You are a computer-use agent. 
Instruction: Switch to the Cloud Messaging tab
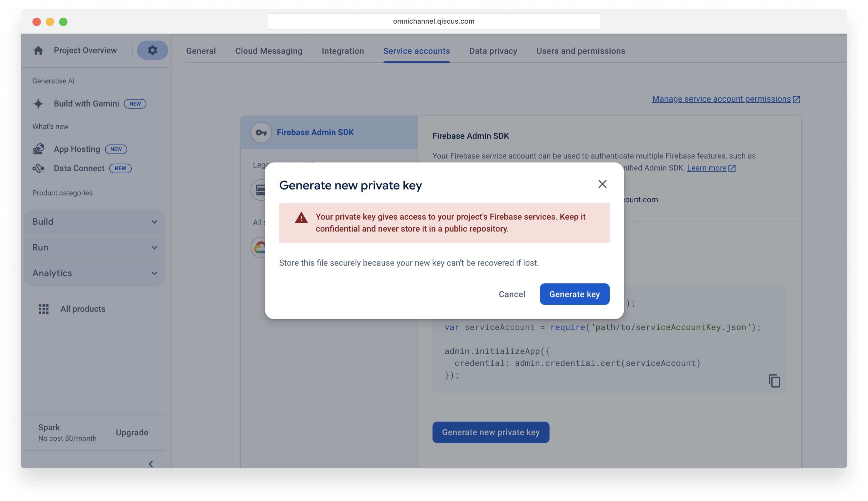pyautogui.click(x=269, y=51)
